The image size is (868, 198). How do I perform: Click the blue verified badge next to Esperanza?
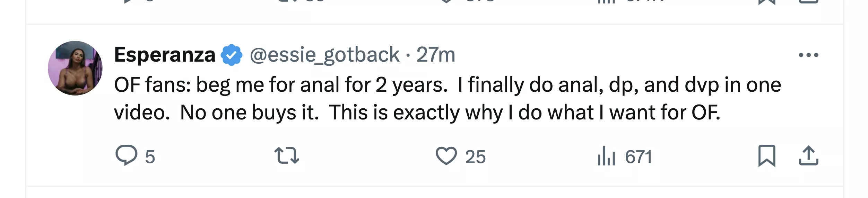232,55
